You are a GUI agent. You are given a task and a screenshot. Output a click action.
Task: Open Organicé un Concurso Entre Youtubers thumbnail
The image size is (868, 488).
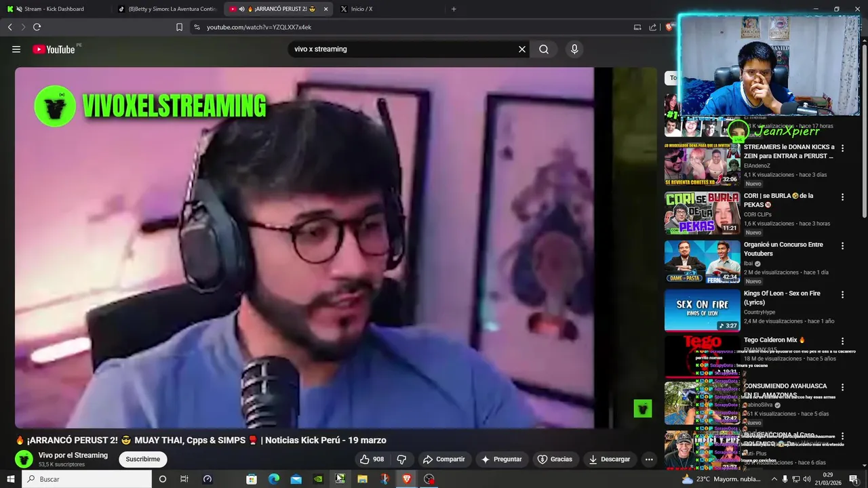point(702,262)
